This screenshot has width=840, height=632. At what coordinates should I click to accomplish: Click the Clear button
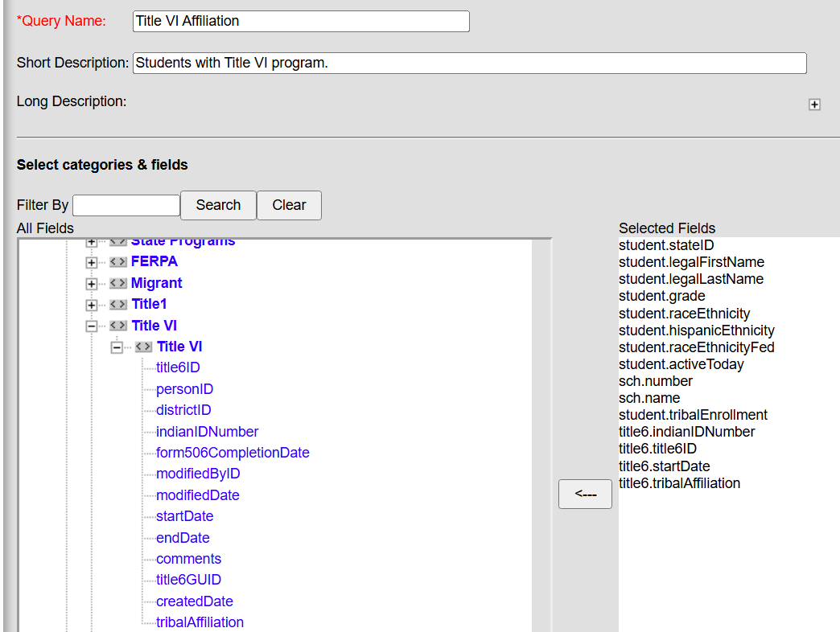point(289,205)
